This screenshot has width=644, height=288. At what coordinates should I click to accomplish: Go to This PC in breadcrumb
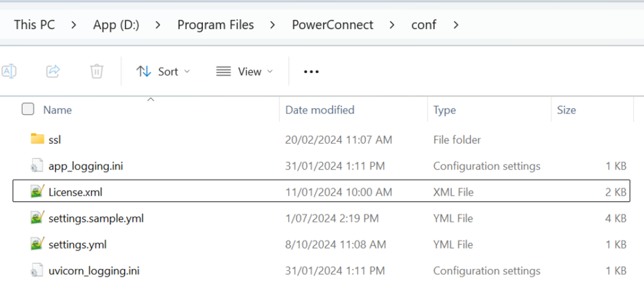[x=34, y=25]
